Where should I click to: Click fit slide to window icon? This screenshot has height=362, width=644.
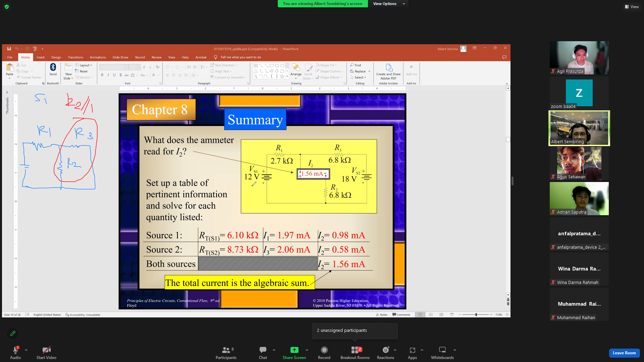[x=507, y=315]
